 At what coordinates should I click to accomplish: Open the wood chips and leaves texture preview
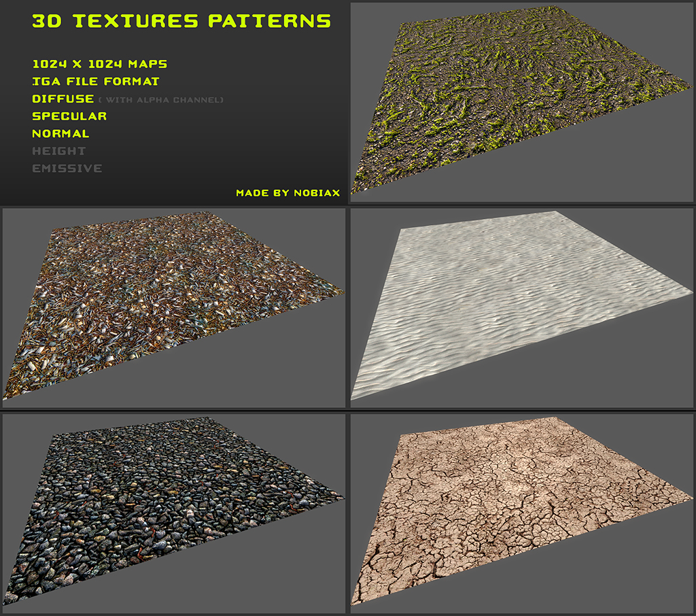pos(173,308)
